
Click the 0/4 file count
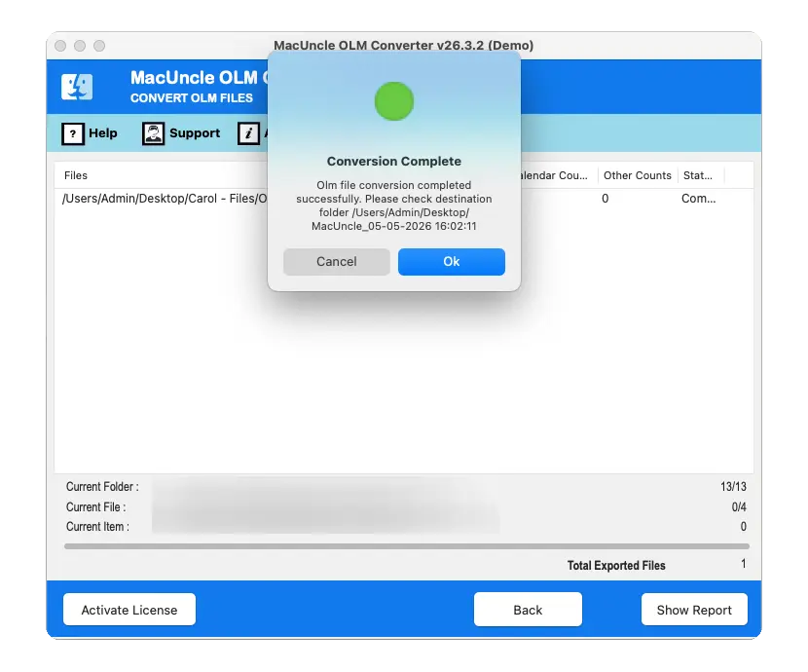coord(739,507)
